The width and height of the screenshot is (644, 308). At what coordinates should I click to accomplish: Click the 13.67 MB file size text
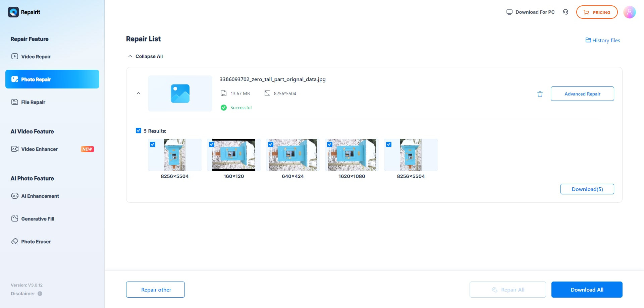[240, 94]
